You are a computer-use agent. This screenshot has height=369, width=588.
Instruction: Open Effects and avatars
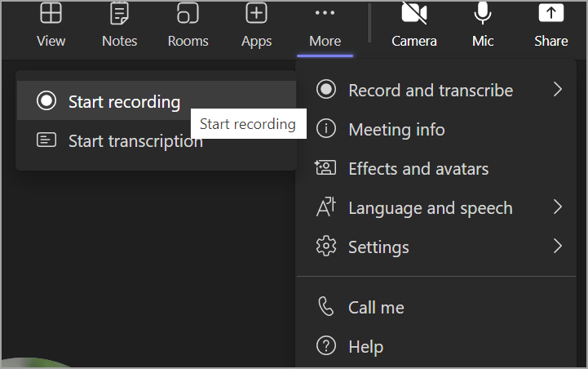click(x=418, y=168)
